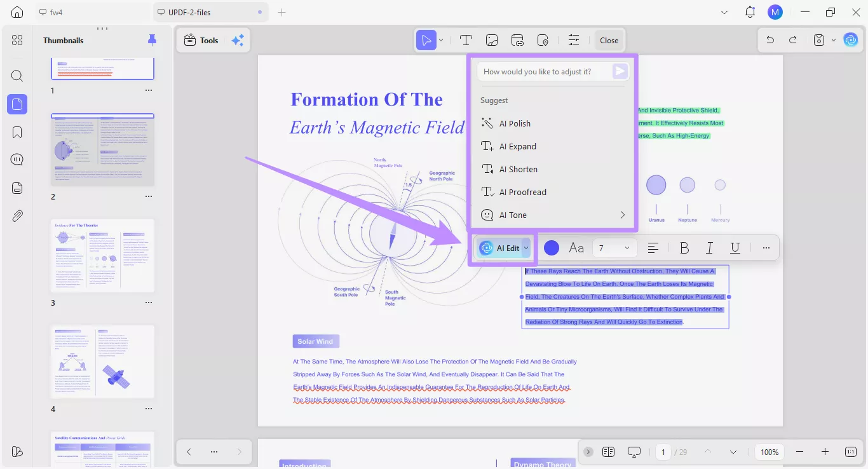Open the notification bell
Image resolution: width=868 pixels, height=469 pixels.
[x=750, y=12]
